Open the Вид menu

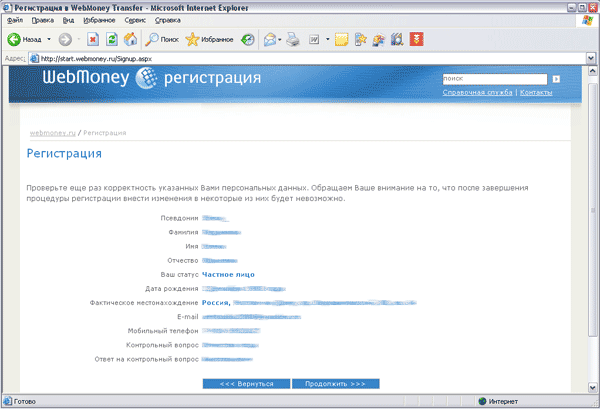[x=68, y=20]
